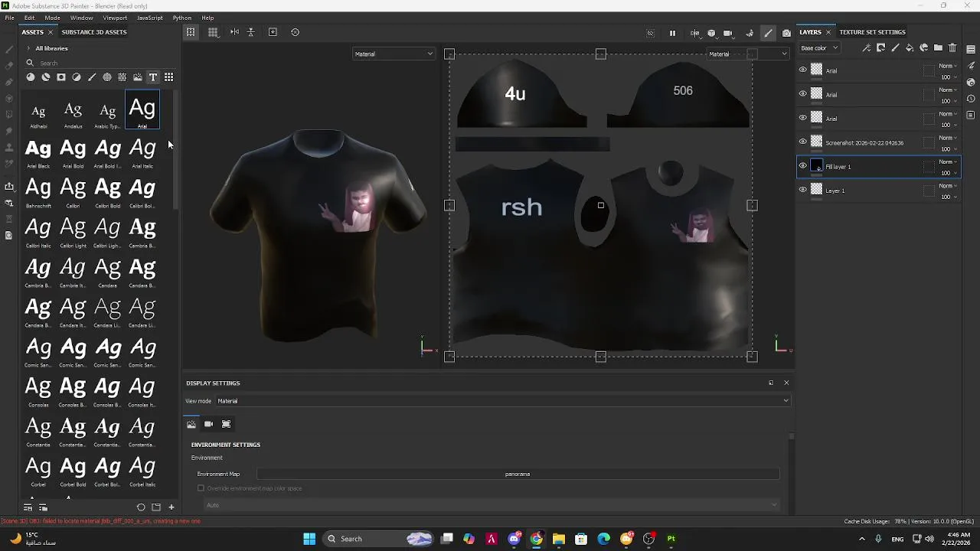Add effect with magic wand icon

point(866,48)
